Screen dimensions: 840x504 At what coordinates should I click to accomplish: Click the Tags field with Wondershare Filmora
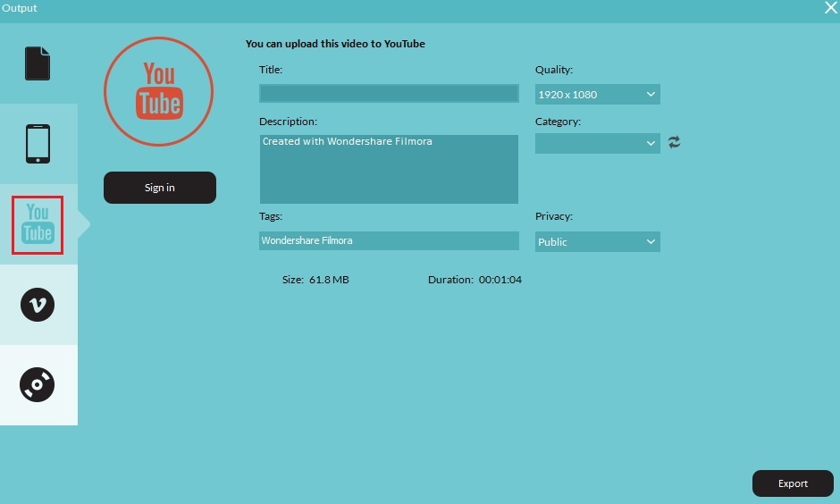tap(389, 240)
